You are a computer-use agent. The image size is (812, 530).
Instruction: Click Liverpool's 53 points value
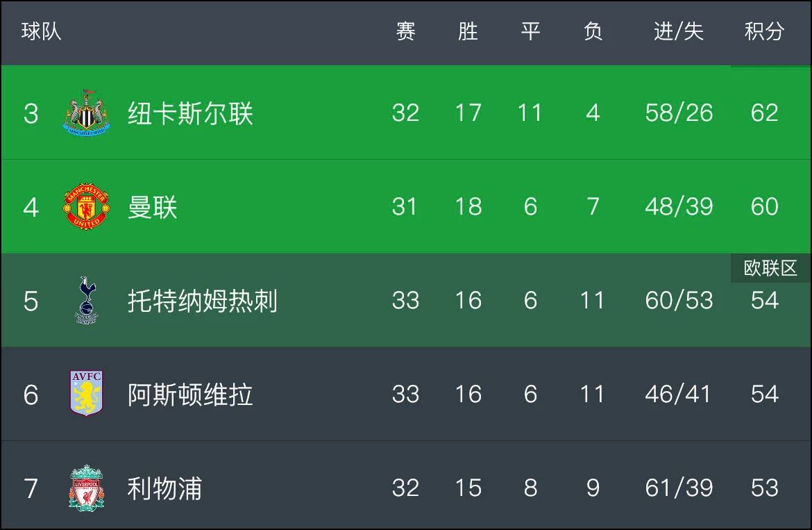[x=765, y=488]
